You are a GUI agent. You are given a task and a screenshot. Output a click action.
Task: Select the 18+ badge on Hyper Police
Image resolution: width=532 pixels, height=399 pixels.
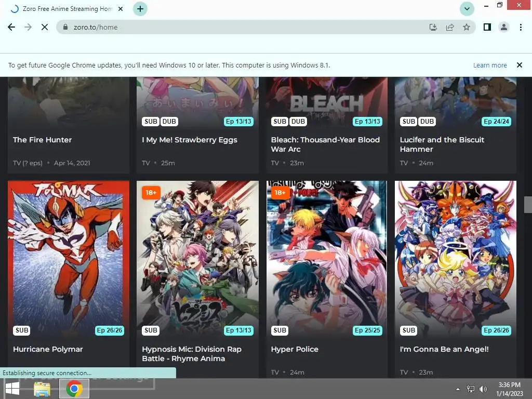(280, 193)
